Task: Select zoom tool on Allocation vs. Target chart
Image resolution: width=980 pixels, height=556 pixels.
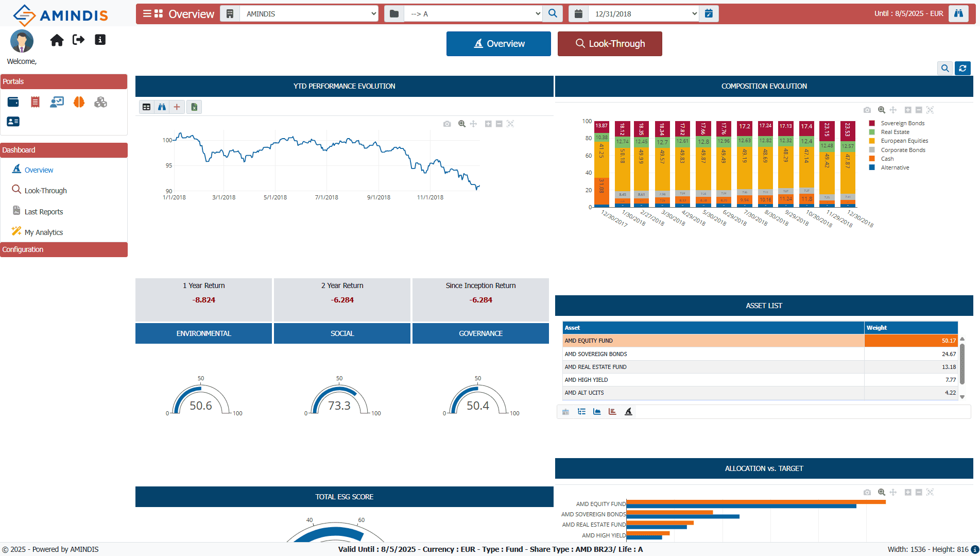Action: click(x=882, y=492)
